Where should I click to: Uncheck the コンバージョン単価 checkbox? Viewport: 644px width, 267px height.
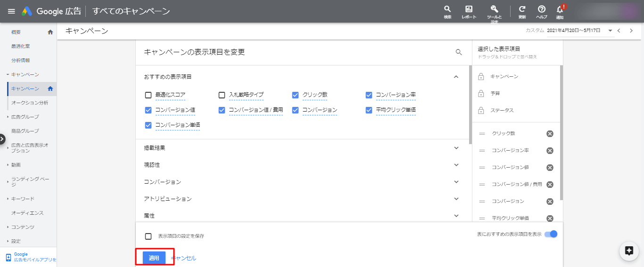click(x=149, y=125)
